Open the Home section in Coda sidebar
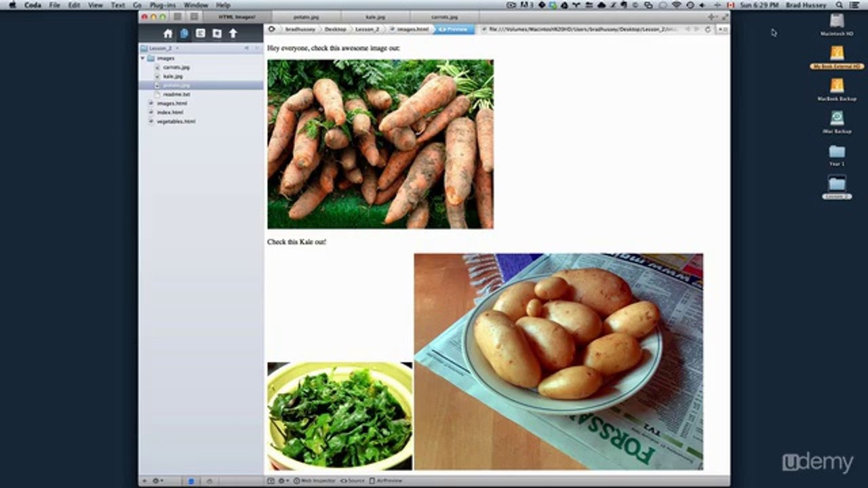The image size is (868, 488). pos(168,33)
